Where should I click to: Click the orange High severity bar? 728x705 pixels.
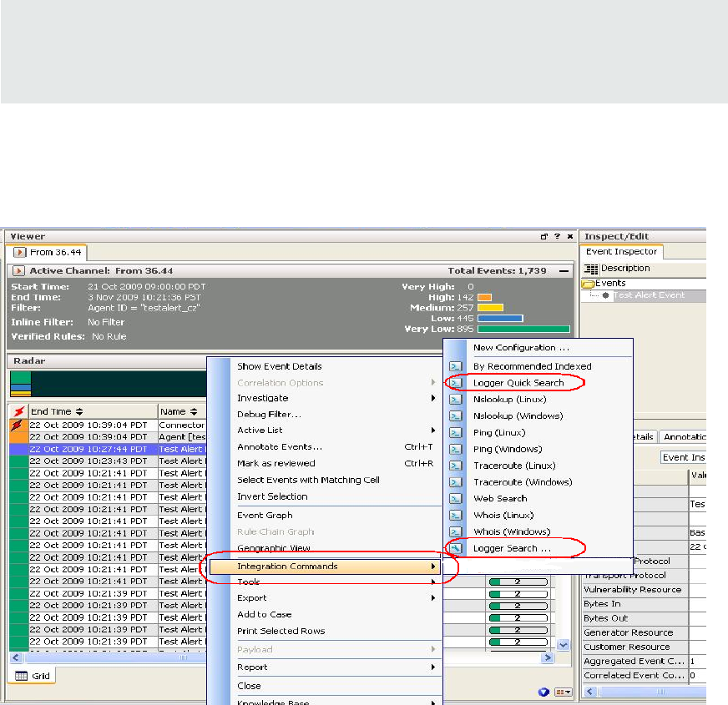tap(485, 297)
